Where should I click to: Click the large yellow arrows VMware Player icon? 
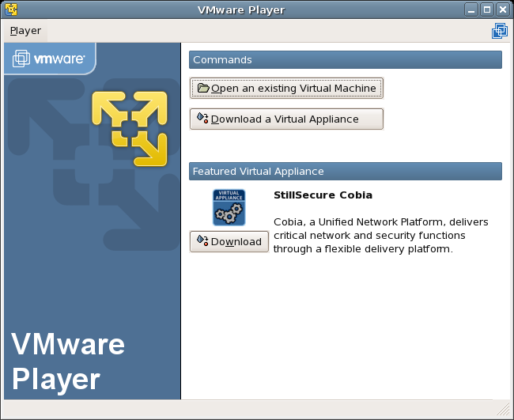130,128
